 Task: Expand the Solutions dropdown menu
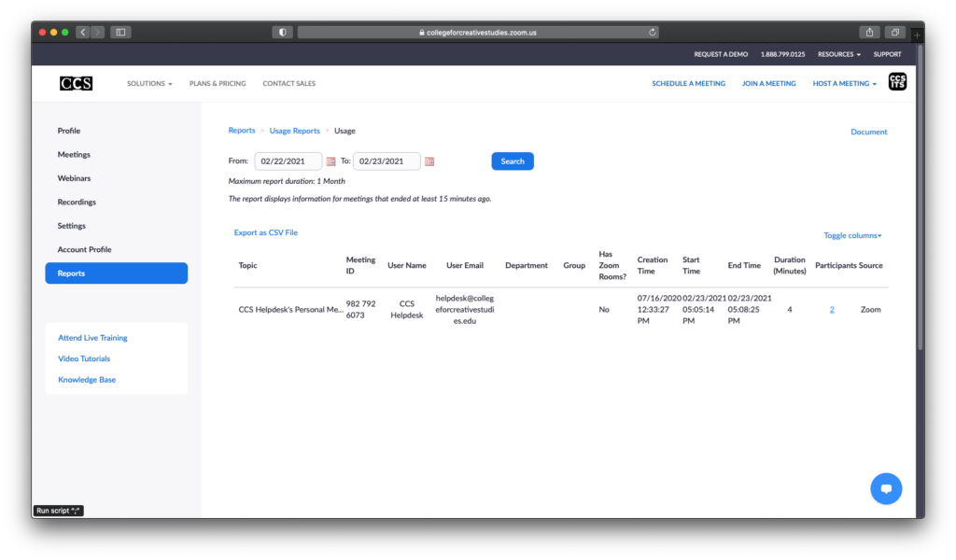(149, 84)
